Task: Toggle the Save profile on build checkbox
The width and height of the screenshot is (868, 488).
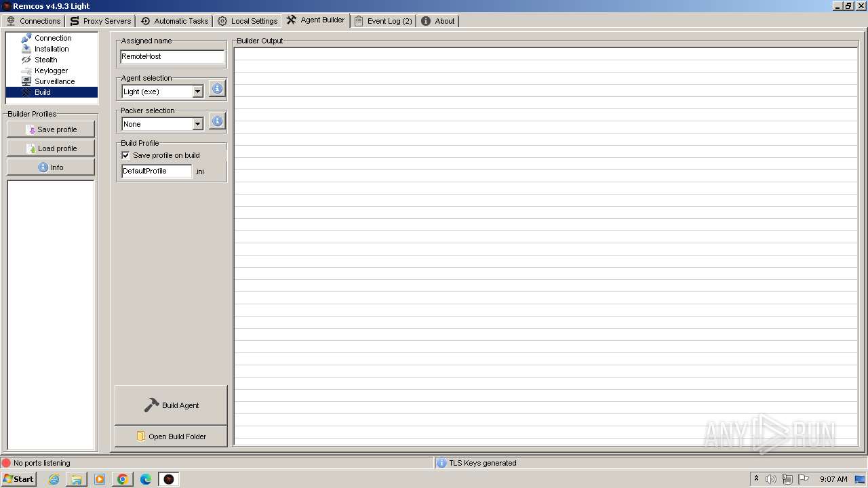Action: point(125,155)
